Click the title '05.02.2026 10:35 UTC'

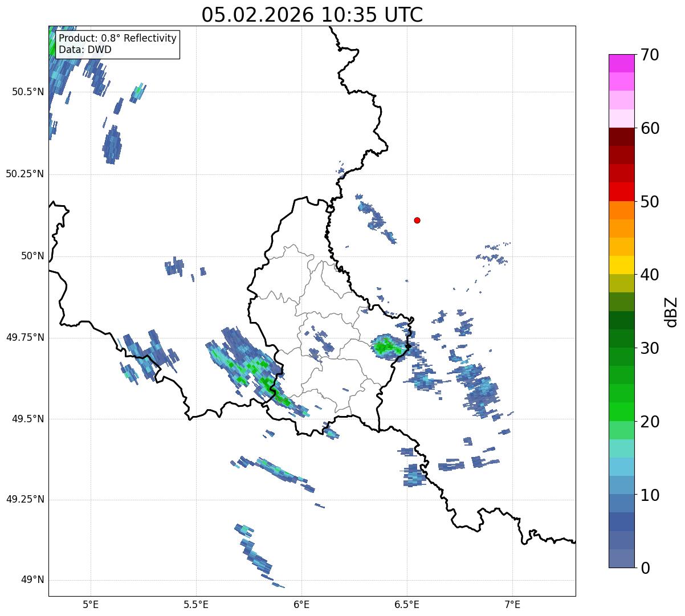pyautogui.click(x=312, y=15)
